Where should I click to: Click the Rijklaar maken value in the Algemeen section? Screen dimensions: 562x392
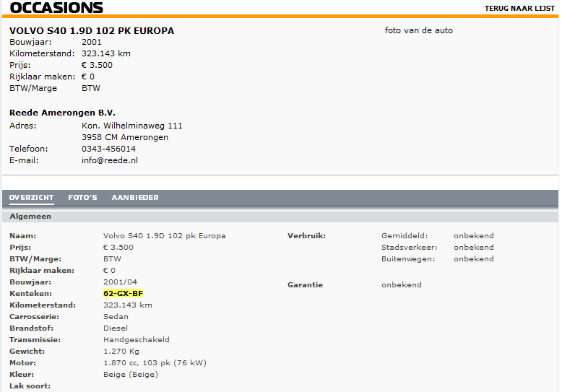coord(109,271)
